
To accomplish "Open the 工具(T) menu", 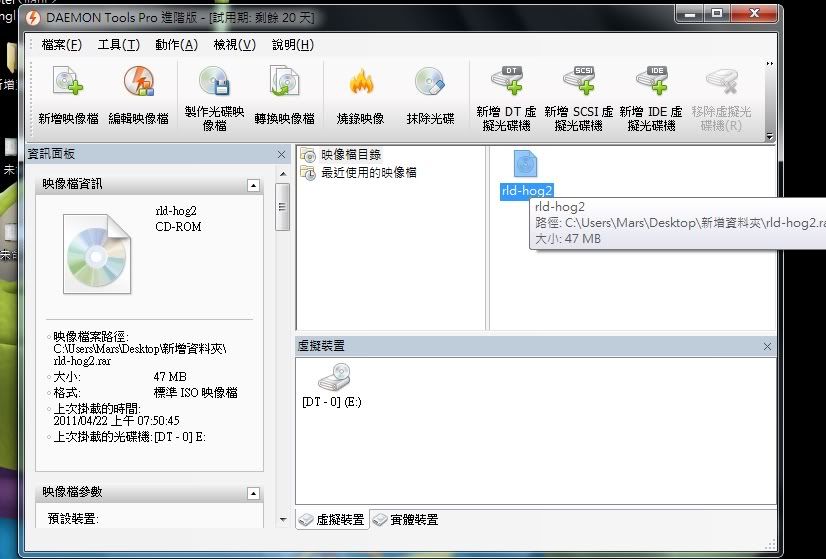I will (118, 45).
